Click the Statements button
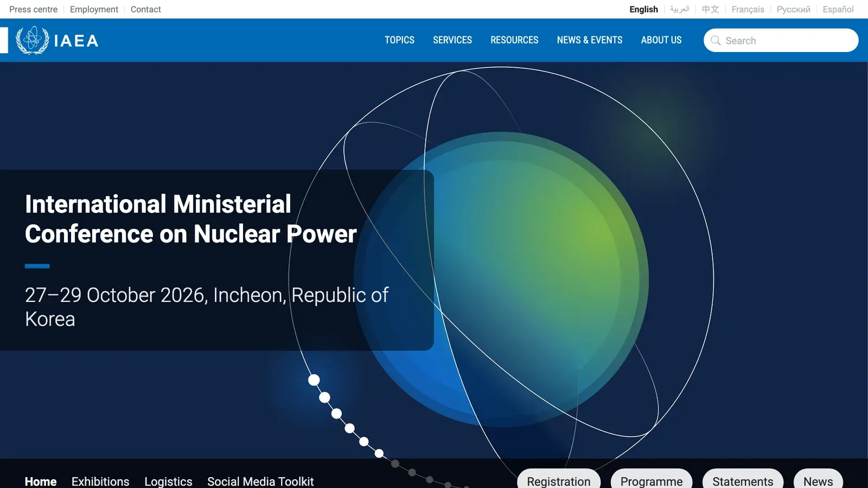Viewport: 868px width, 488px height. point(743,479)
